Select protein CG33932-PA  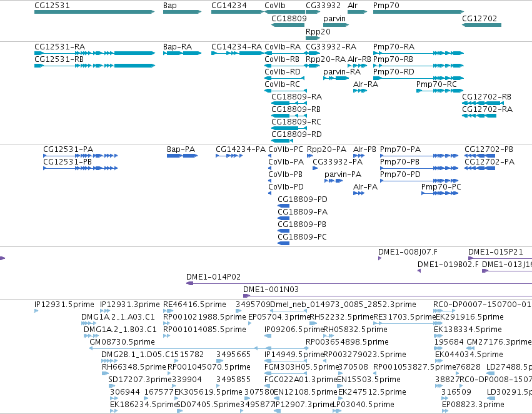pos(315,168)
